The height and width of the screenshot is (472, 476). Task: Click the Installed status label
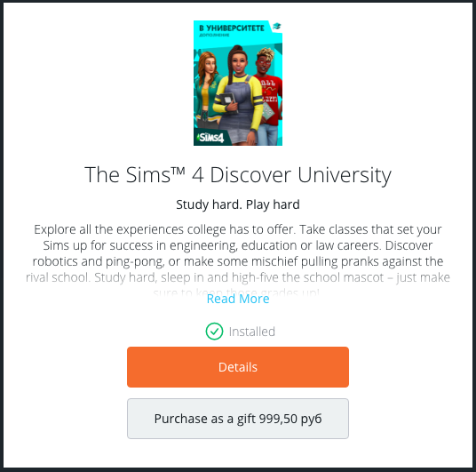[252, 332]
